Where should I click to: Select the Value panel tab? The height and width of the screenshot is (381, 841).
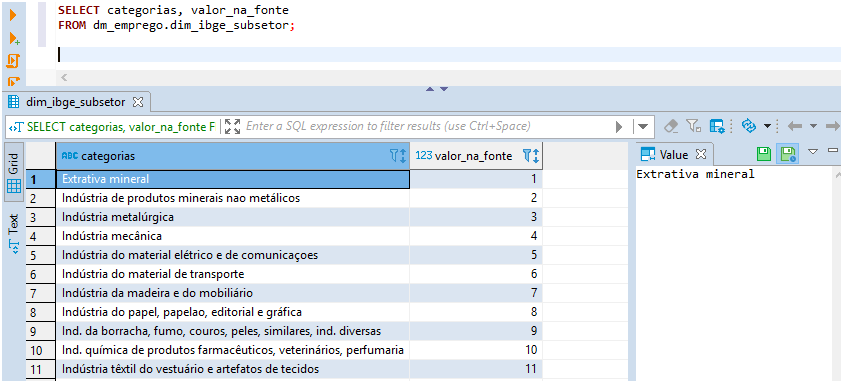point(674,155)
